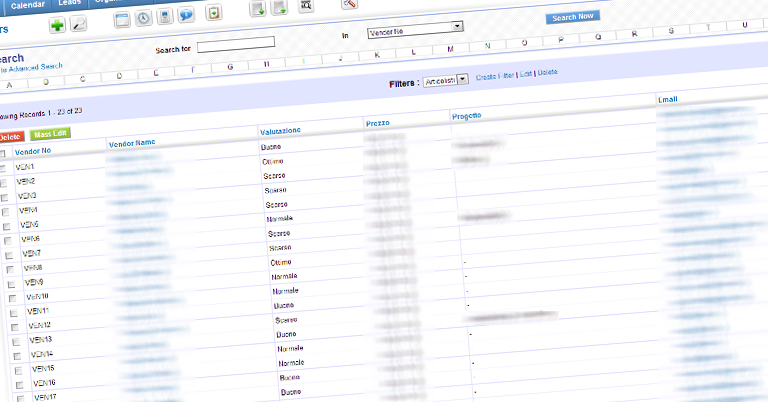Open the chat speech bubble icon
Screen dimensions: 768x402
[x=186, y=14]
